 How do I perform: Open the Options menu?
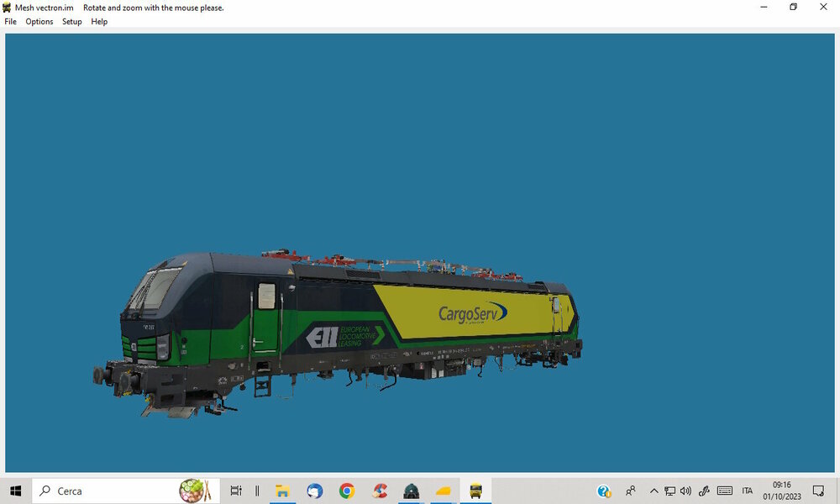[x=39, y=22]
